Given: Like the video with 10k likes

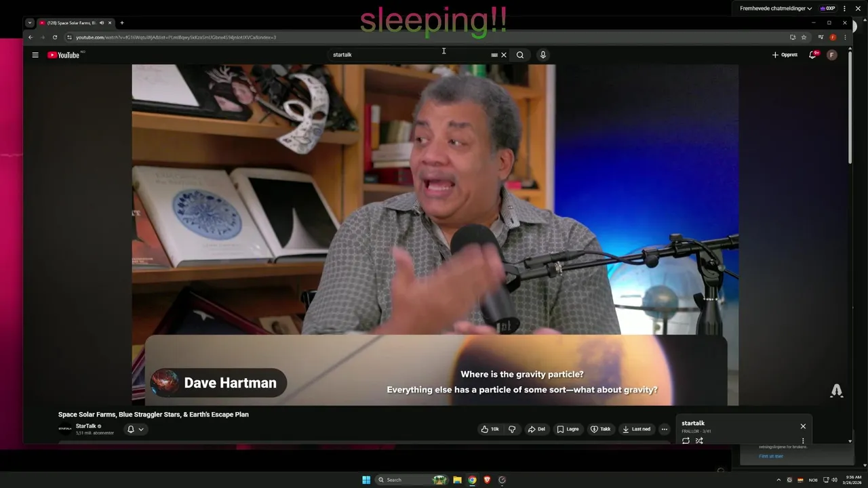Looking at the screenshot, I should coord(490,429).
